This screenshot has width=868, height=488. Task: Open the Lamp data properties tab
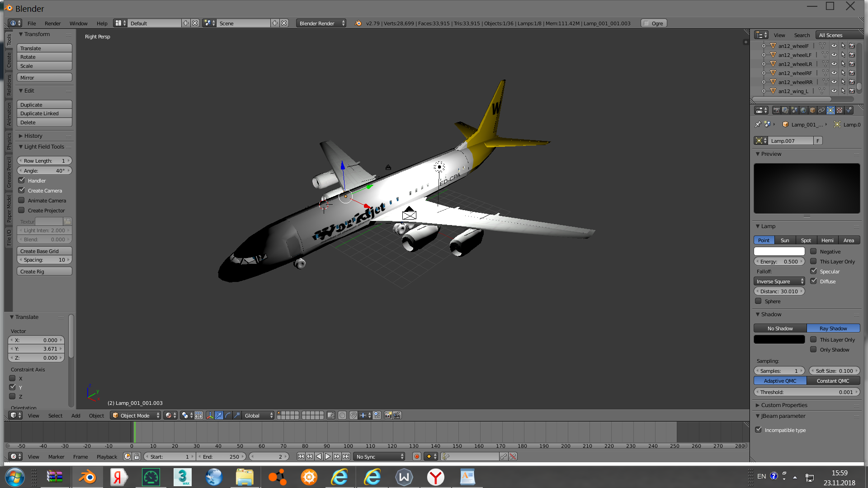[830, 110]
